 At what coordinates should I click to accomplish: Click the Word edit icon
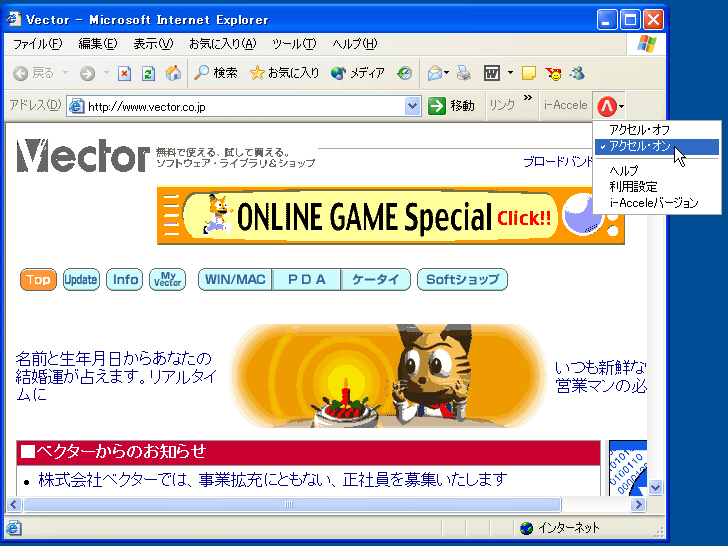click(492, 73)
